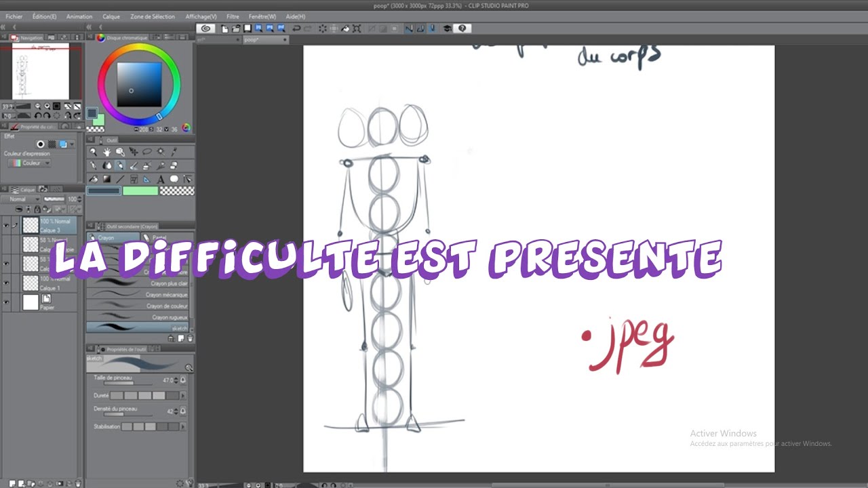The width and height of the screenshot is (868, 488).
Task: Toggle snap to special ruler icon
Action: [x=420, y=28]
